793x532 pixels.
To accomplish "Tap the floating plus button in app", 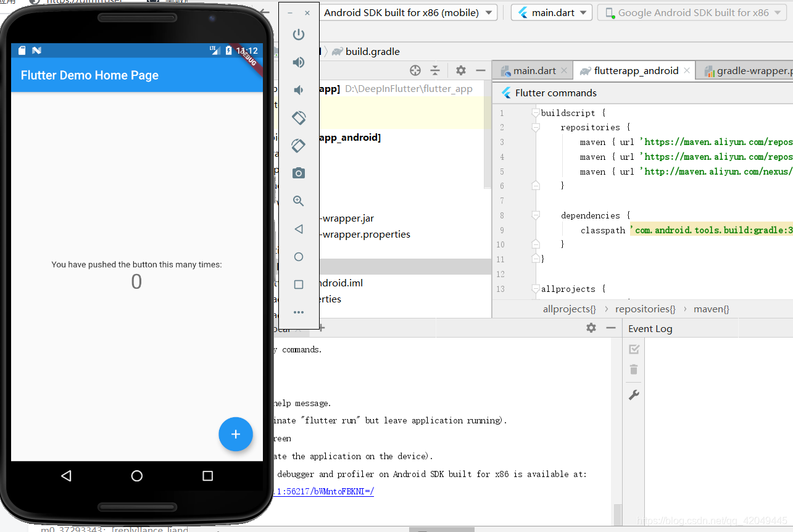I will click(236, 434).
